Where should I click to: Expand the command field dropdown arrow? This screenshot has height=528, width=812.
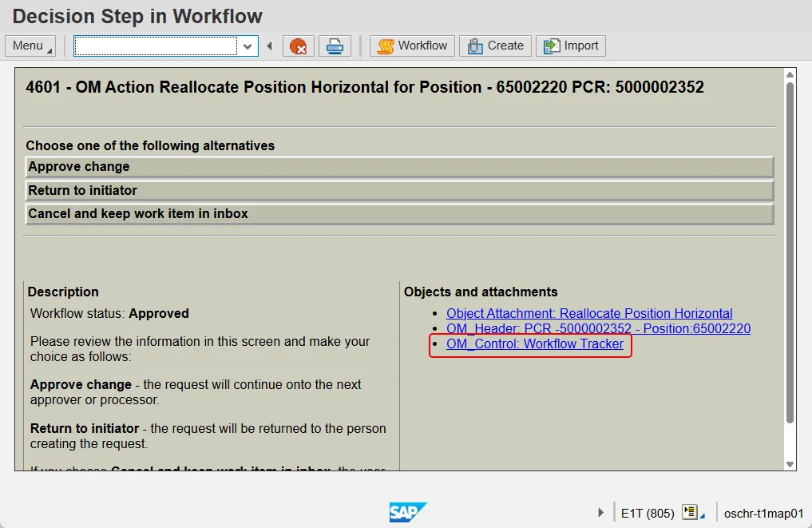(248, 46)
